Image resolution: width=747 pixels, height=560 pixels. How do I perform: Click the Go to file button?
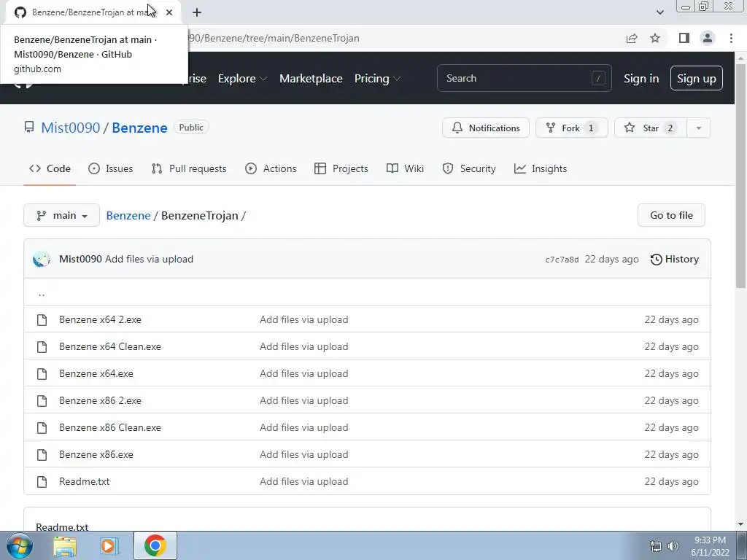[x=671, y=215]
